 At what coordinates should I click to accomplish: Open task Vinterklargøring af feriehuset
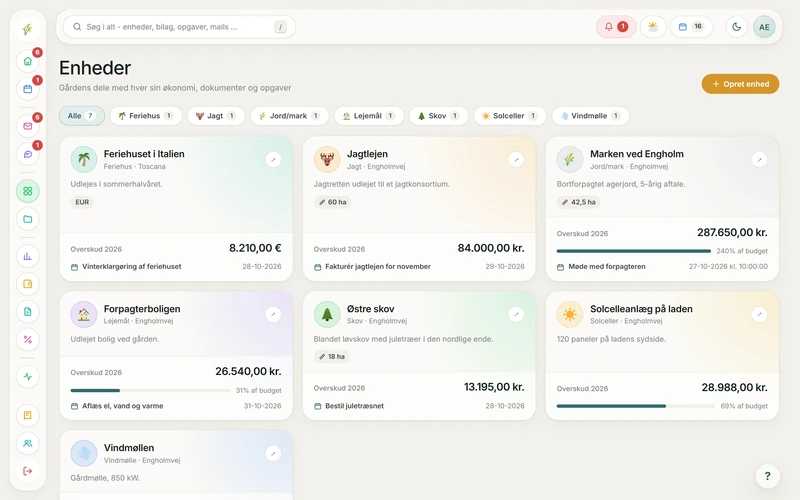tap(132, 266)
